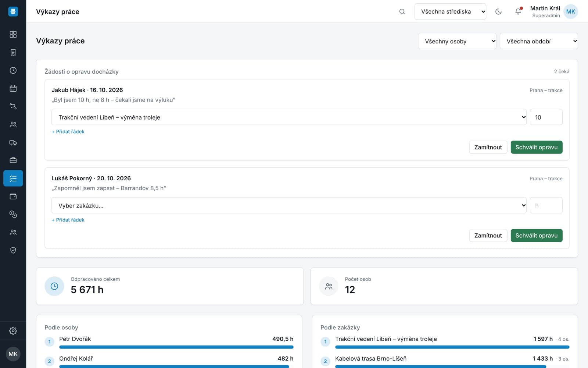588x368 pixels.
Task: Click the Ondřej Kolář row name
Action: pos(76,358)
